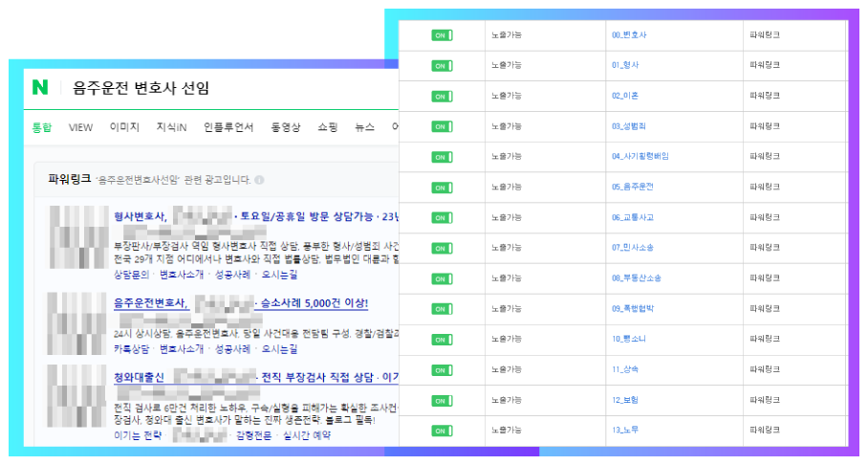
Task: Toggle ON switch for 07_민사소송
Action: coord(442,249)
